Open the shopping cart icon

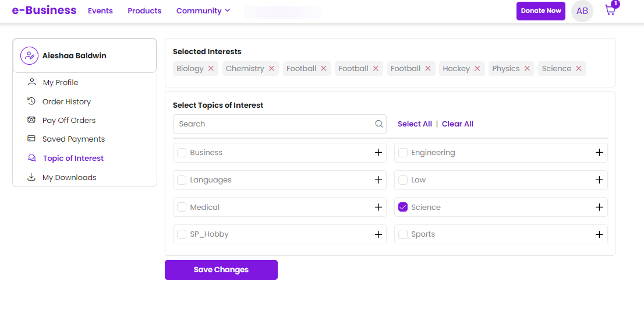point(610,10)
